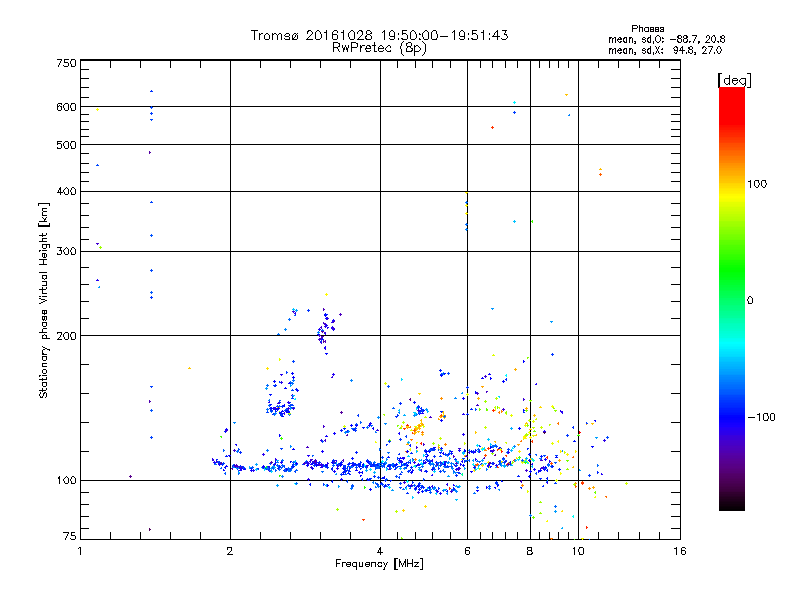Click the x-axis tick label '6'
The height and width of the screenshot is (600, 800).
point(467,551)
